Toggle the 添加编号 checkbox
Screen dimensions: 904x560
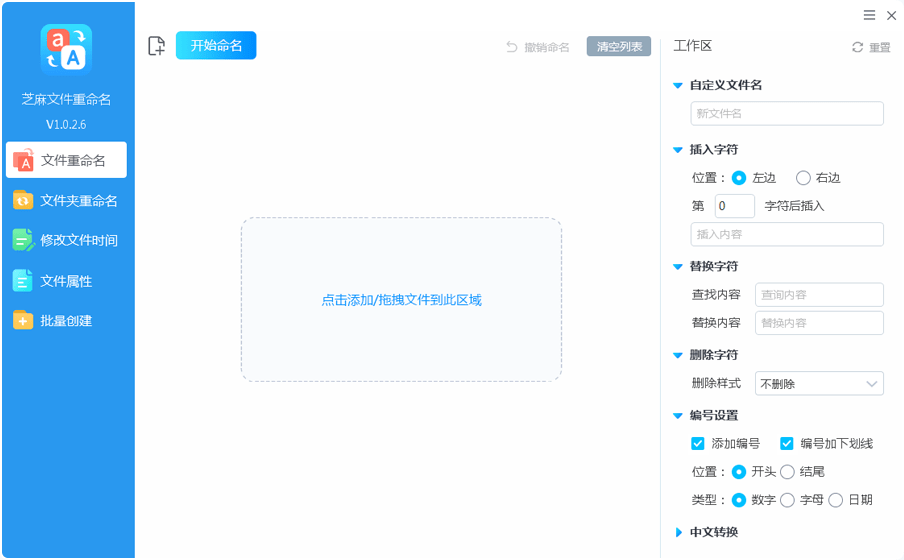click(698, 444)
